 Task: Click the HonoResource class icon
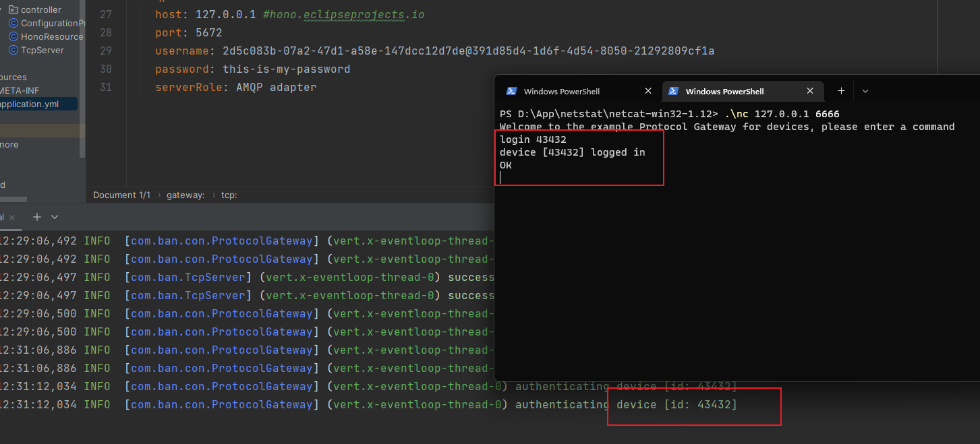13,37
